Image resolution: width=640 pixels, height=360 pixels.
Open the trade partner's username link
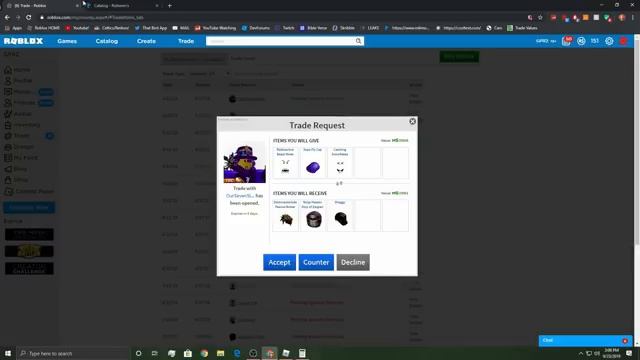(x=240, y=196)
